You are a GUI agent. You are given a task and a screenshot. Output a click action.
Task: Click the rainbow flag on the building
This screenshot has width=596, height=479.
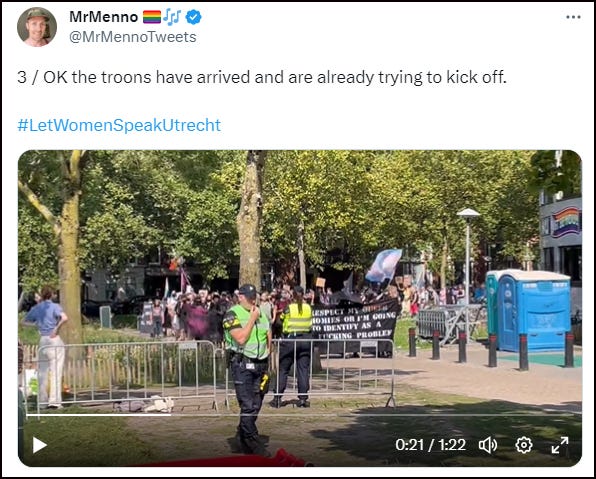566,222
